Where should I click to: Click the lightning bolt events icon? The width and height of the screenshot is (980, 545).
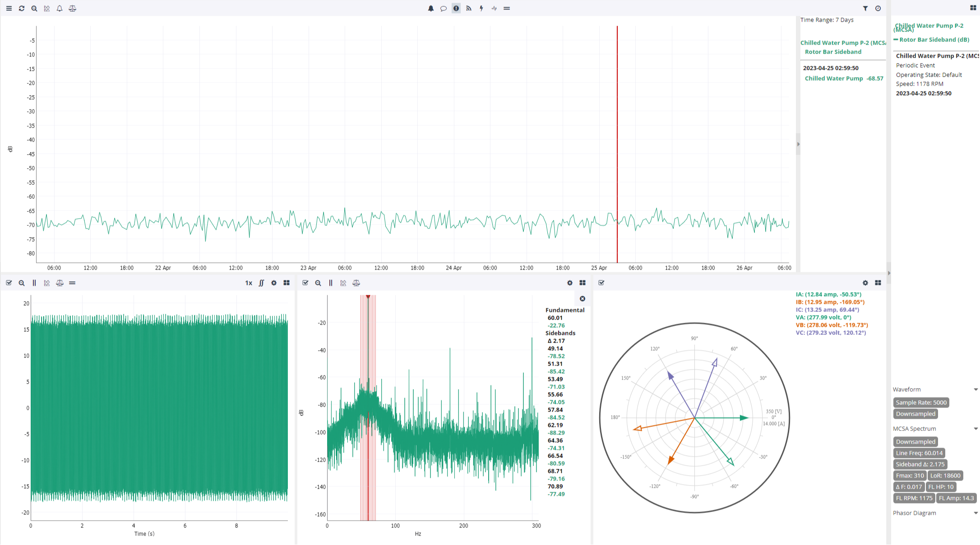click(481, 9)
